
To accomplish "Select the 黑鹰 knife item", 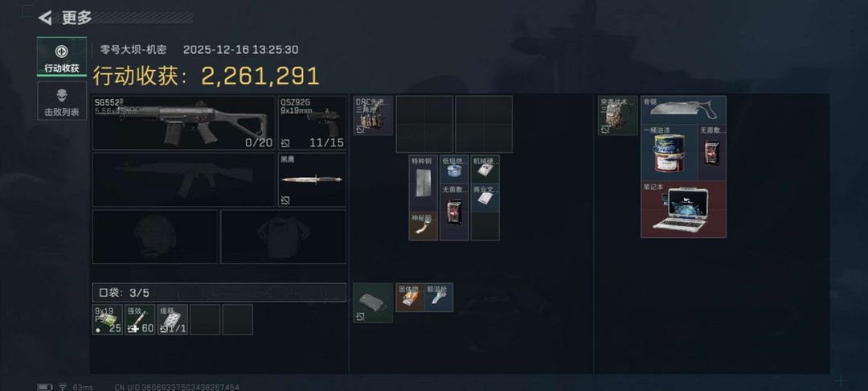I will (x=312, y=179).
